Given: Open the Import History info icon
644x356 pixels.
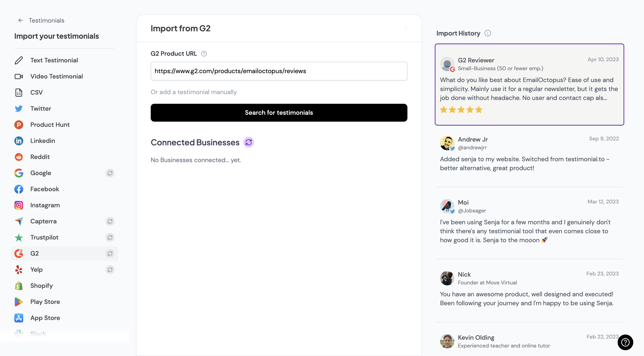Looking at the screenshot, I should pos(487,33).
